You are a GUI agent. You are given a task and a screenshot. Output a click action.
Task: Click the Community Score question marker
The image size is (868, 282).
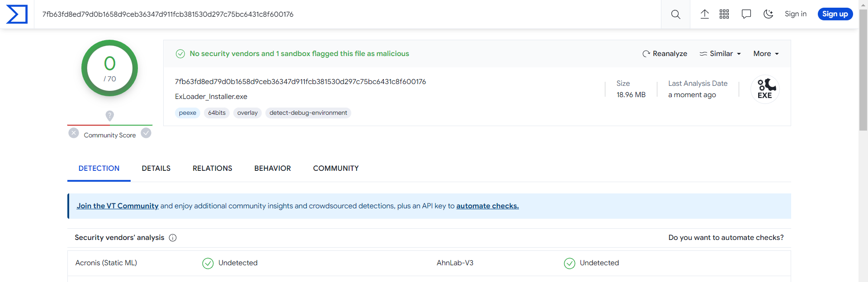pyautogui.click(x=109, y=116)
